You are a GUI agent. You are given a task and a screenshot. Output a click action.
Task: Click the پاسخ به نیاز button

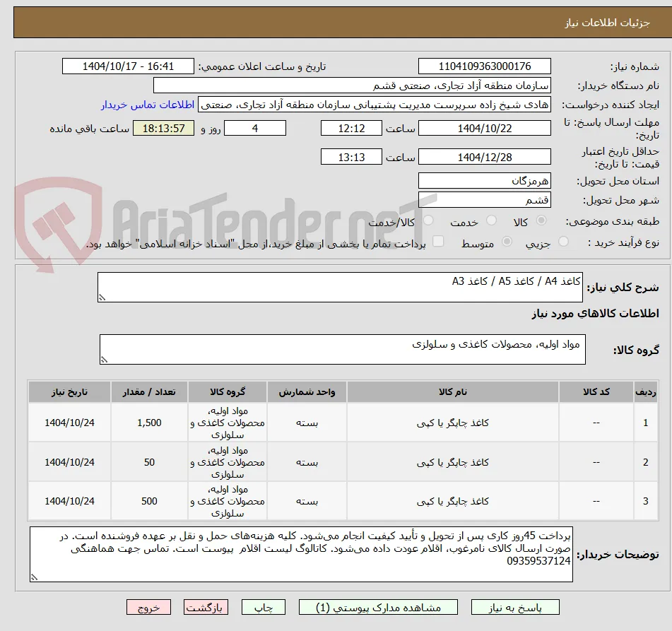coord(515,608)
